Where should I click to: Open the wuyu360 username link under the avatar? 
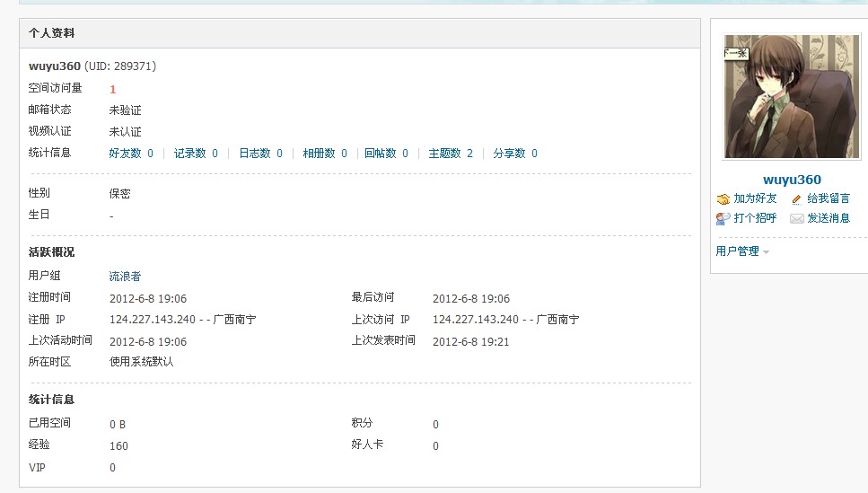(x=792, y=180)
